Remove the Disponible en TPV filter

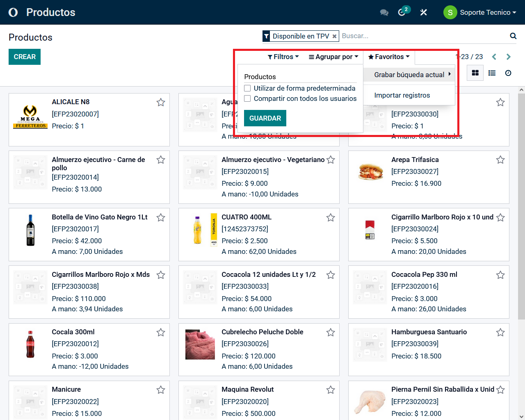pyautogui.click(x=335, y=37)
